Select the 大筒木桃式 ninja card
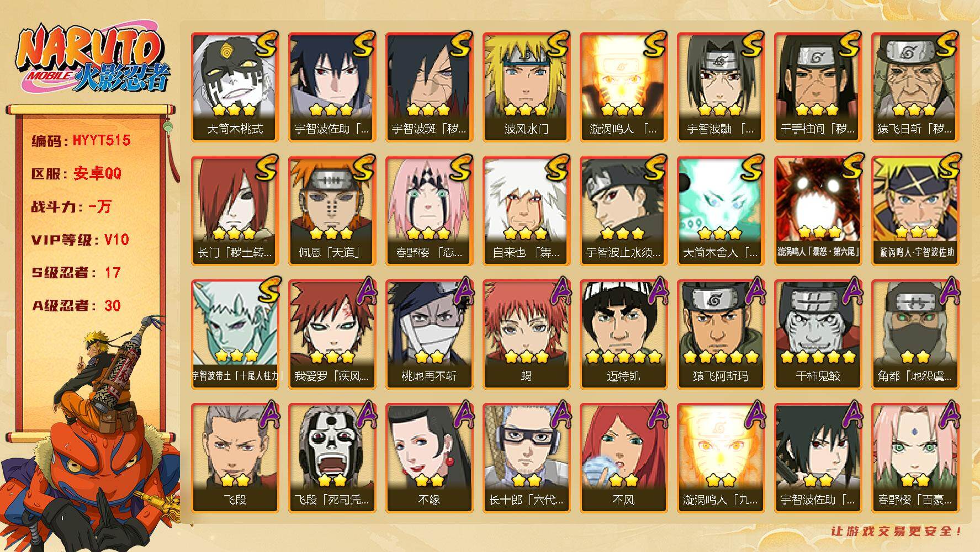This screenshot has height=552, width=980. (x=235, y=87)
